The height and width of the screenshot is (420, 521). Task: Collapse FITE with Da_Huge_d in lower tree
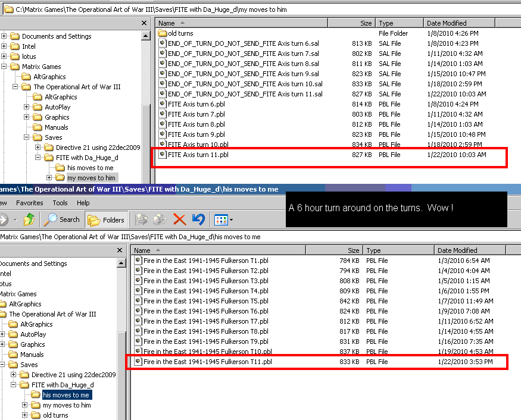pyautogui.click(x=13, y=384)
